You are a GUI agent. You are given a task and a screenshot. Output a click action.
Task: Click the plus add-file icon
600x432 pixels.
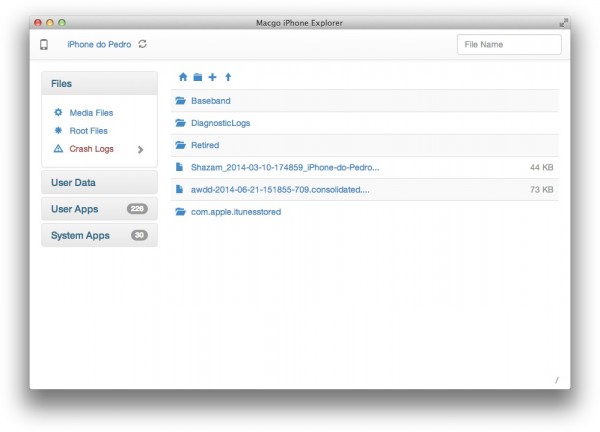coord(212,77)
